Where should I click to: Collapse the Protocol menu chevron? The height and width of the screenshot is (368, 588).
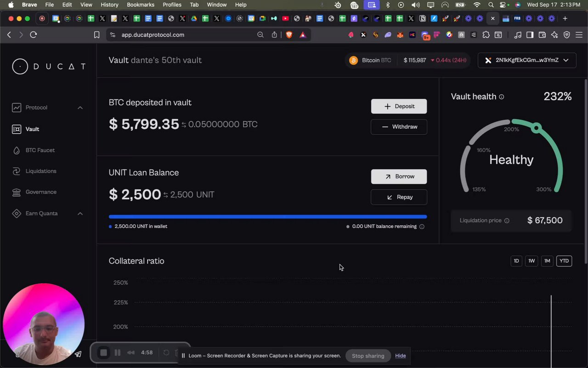click(x=80, y=108)
